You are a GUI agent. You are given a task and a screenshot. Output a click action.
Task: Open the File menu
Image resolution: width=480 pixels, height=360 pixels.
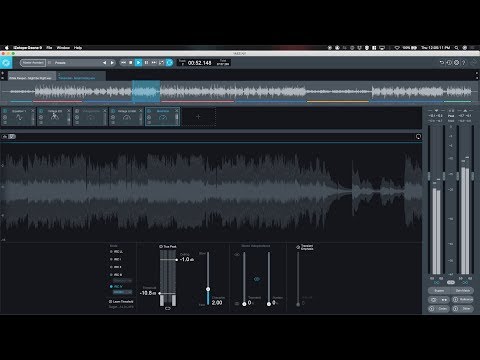click(49, 48)
